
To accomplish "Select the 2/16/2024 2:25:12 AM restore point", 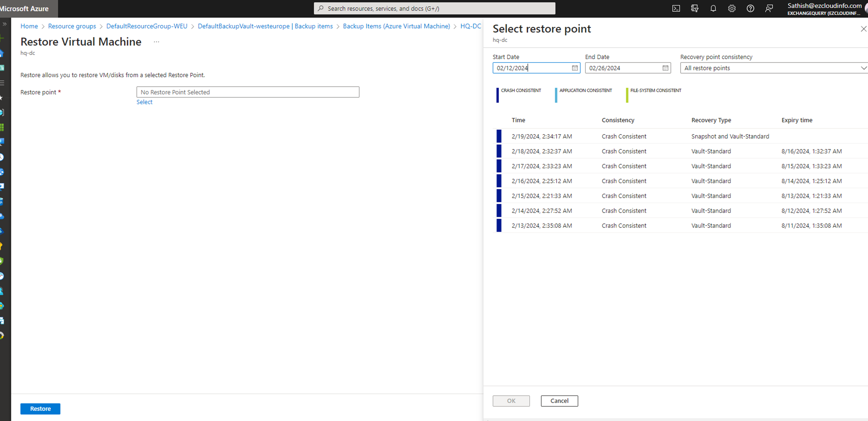I will pyautogui.click(x=542, y=181).
